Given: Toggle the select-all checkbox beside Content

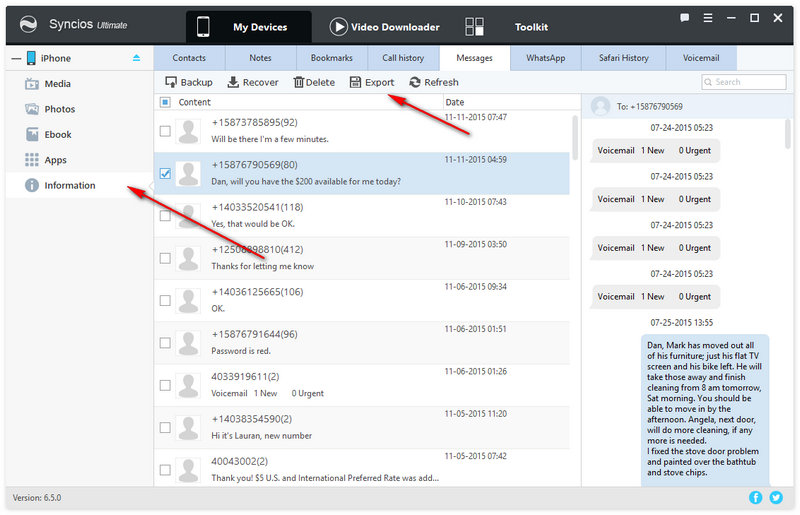Looking at the screenshot, I should (x=165, y=102).
